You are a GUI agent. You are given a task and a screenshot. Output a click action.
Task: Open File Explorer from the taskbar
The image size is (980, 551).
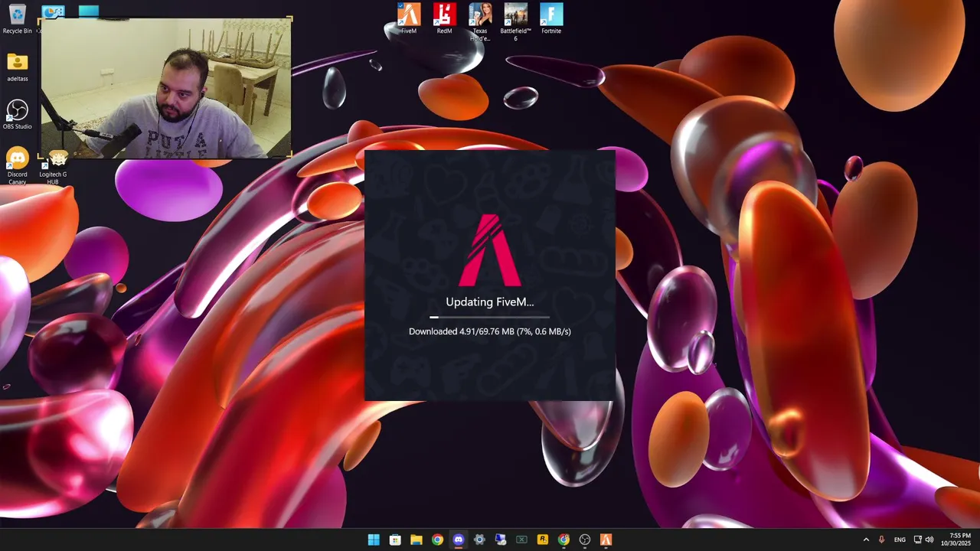pos(416,540)
